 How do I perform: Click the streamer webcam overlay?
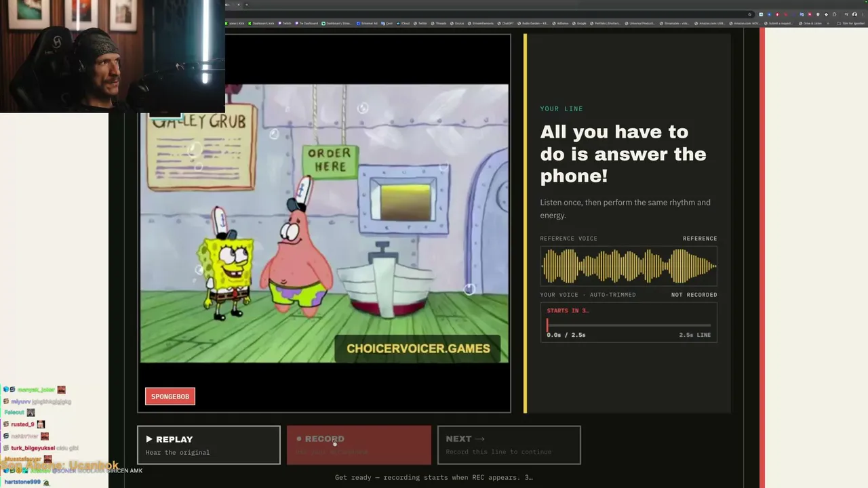pyautogui.click(x=113, y=56)
